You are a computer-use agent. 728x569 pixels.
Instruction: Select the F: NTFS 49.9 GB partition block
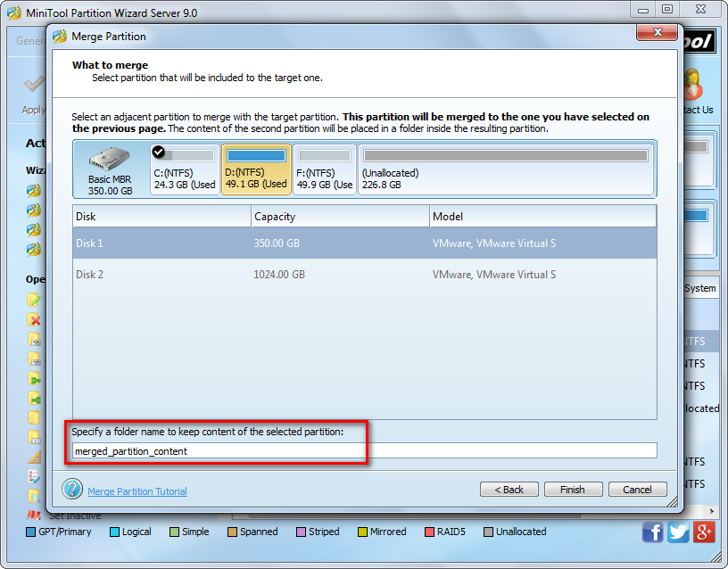pyautogui.click(x=325, y=169)
